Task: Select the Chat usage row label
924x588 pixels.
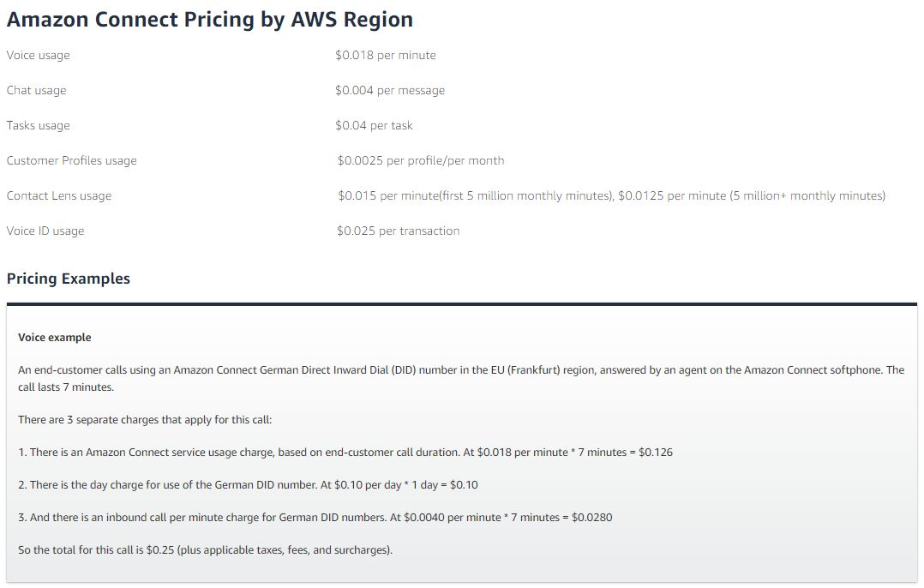Action: 36,91
